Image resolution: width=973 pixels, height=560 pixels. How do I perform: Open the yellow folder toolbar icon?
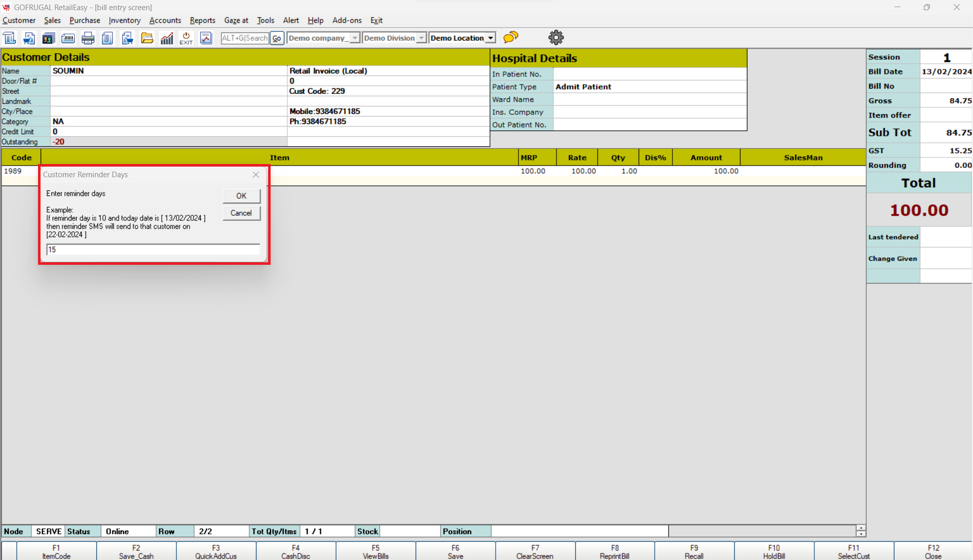click(147, 38)
